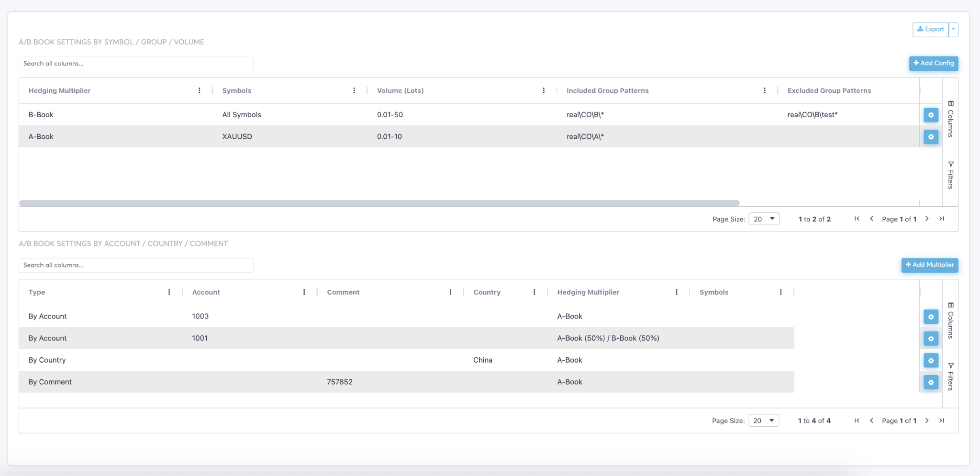Click the Search all columns field above the top table
The image size is (980, 476).
(x=136, y=63)
